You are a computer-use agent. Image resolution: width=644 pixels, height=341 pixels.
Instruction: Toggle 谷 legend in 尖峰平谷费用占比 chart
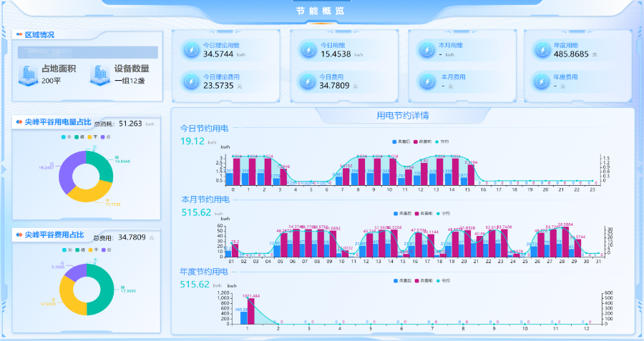tap(106, 249)
